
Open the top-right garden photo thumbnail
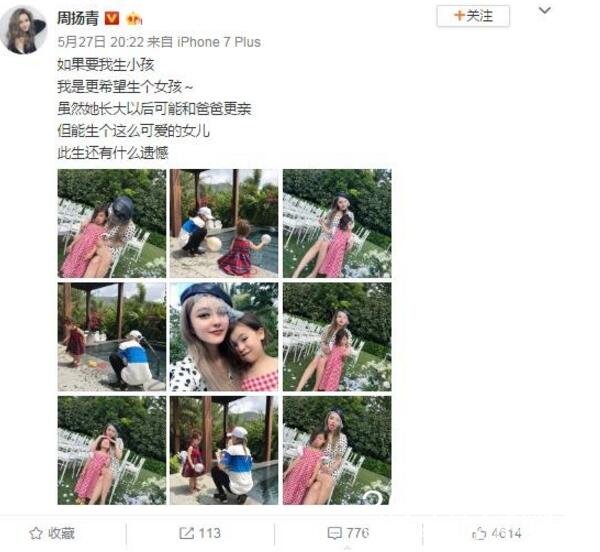pyautogui.click(x=337, y=223)
